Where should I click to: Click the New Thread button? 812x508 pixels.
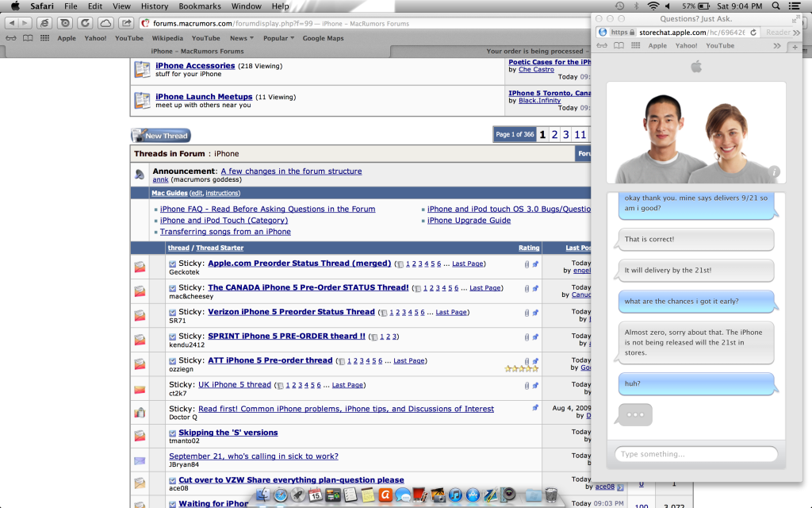click(161, 136)
